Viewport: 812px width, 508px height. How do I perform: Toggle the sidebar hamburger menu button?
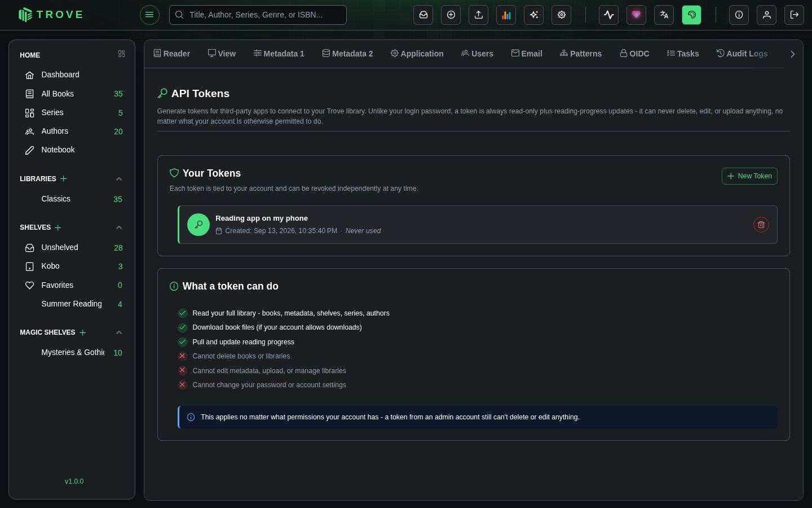[149, 15]
